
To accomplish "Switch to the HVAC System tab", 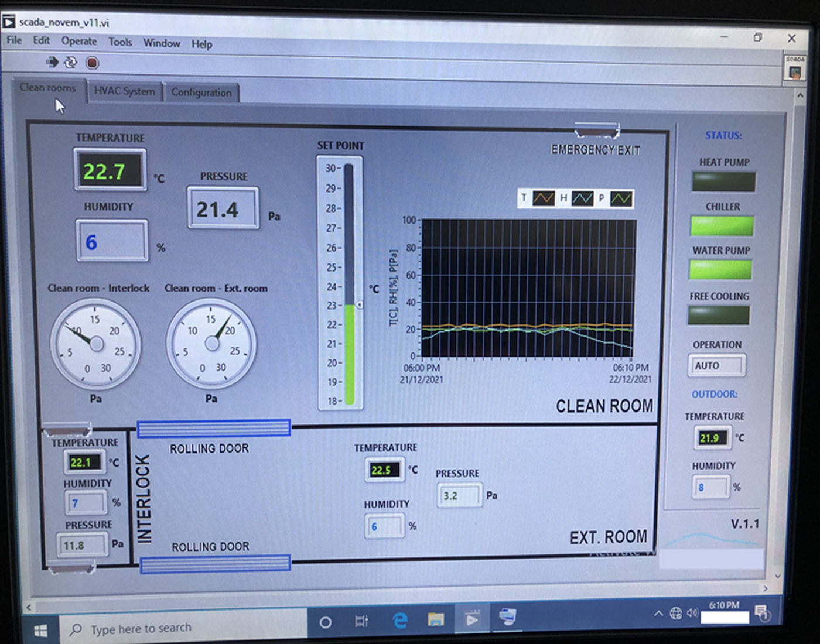I will 124,91.
